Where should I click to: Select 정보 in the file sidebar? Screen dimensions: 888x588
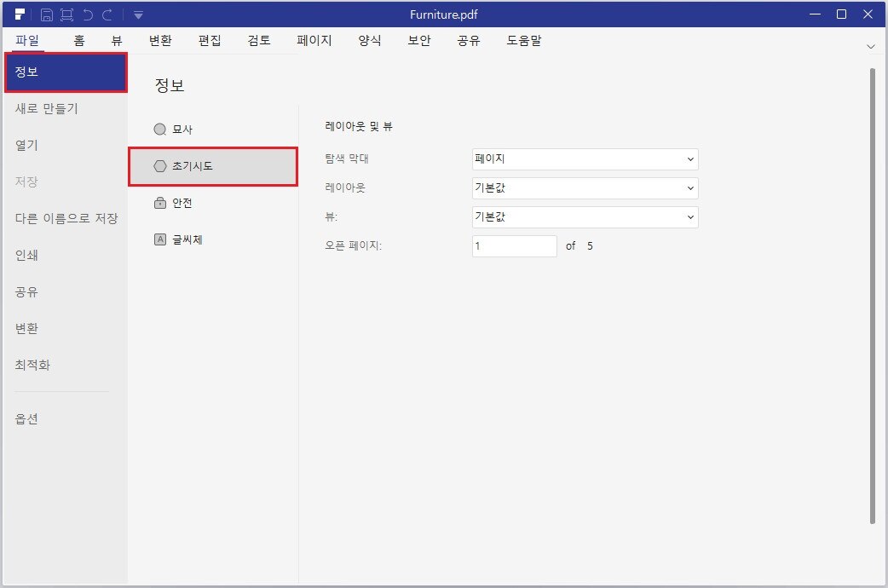tap(66, 72)
